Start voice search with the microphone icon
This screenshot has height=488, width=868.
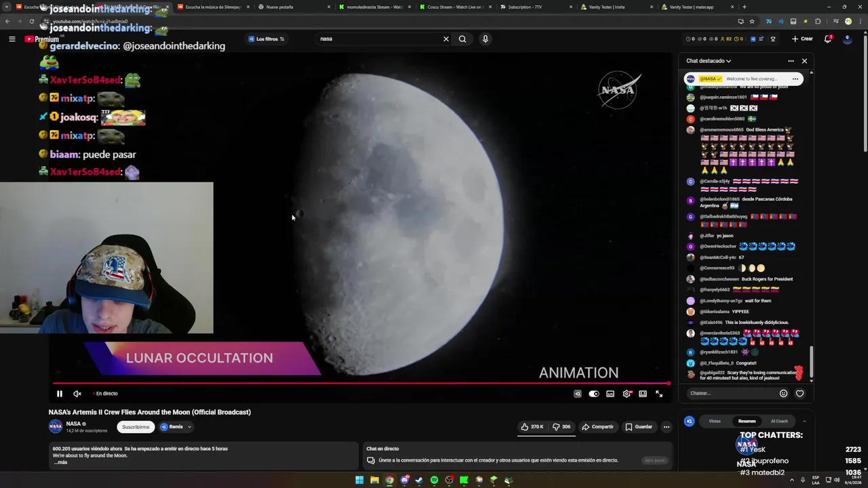pos(485,39)
